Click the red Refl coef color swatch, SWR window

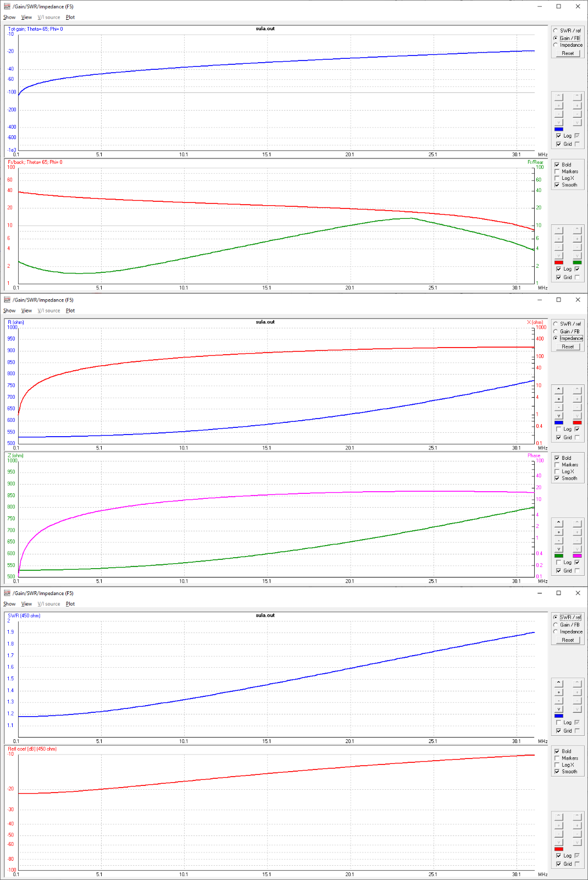pyautogui.click(x=559, y=849)
